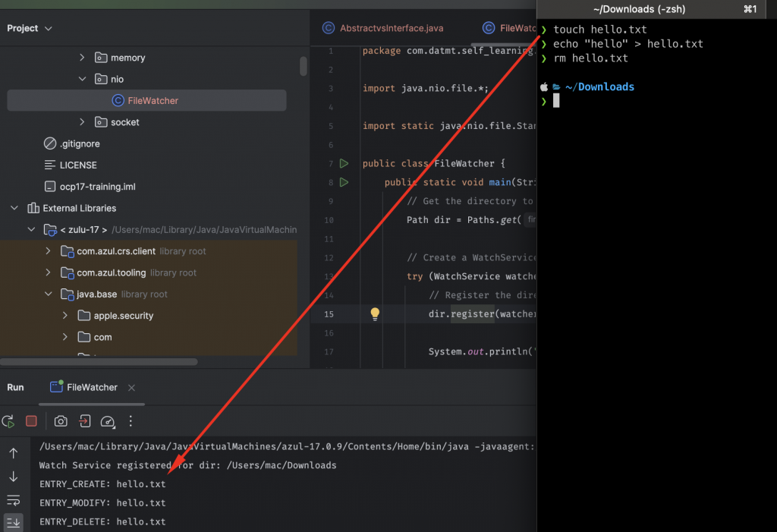Screen dimensions: 777x532
Task: Collapse the zulu-17 SDK node
Action: (31, 229)
